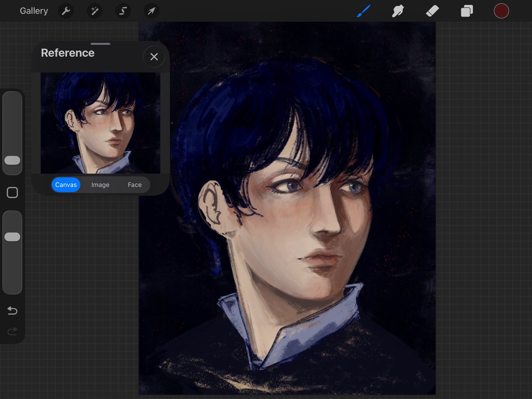
Task: Undo the last action
Action: point(12,311)
